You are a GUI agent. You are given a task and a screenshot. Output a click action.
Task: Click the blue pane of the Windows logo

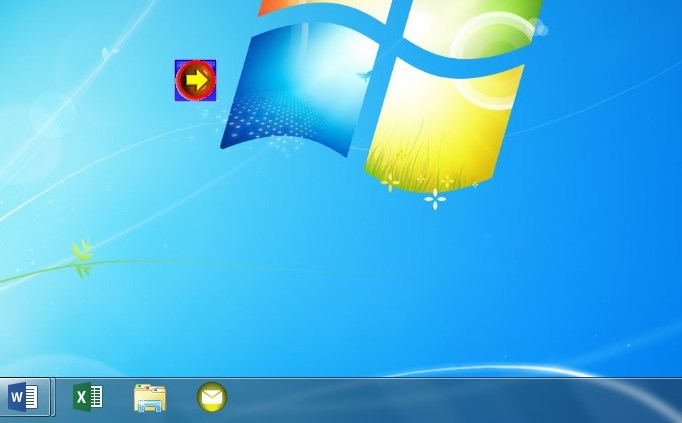[295, 90]
